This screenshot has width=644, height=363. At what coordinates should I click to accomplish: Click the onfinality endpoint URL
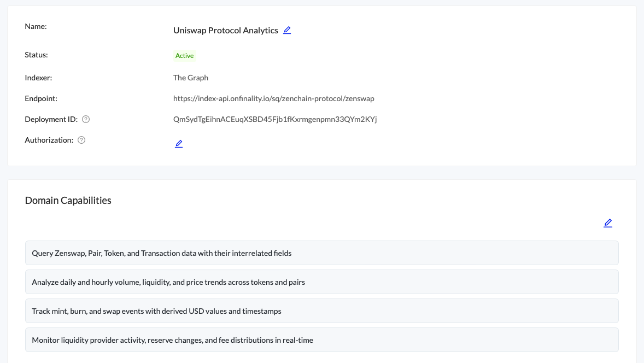[x=273, y=98]
